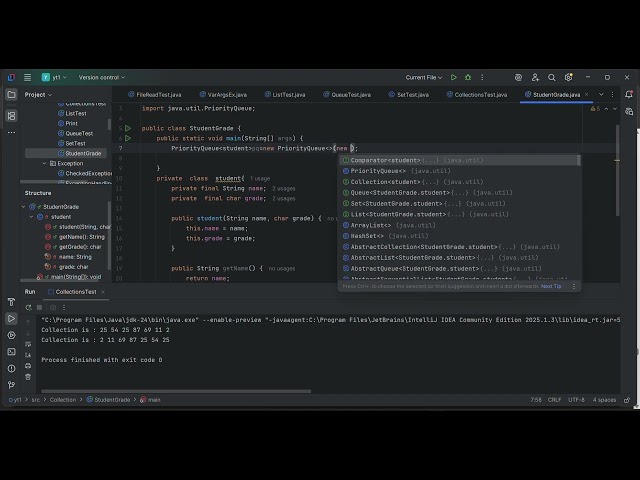Open IDE settings gear icon
This screenshot has height=480, width=640.
pyautogui.click(x=568, y=77)
